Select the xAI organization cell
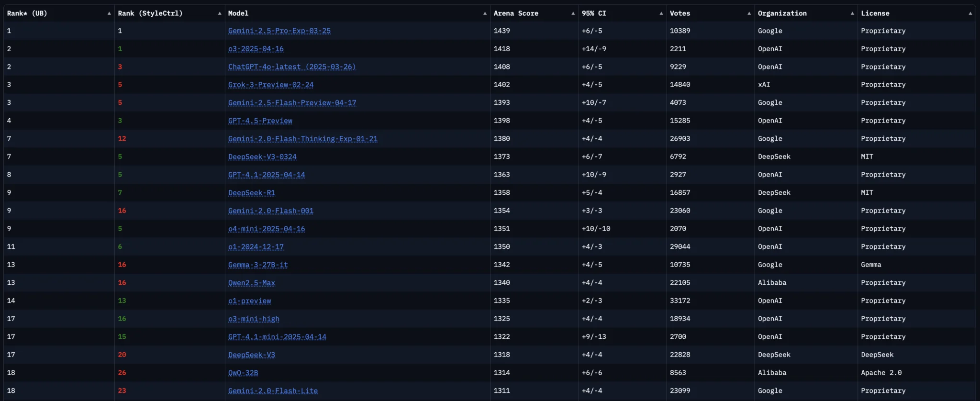Screen dimensions: 980x401 click(764, 85)
